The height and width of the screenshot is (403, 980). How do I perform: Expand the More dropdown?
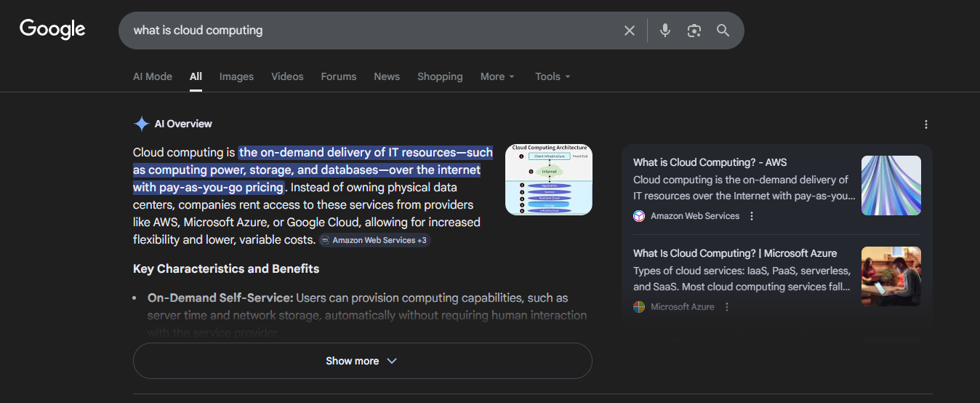(497, 76)
